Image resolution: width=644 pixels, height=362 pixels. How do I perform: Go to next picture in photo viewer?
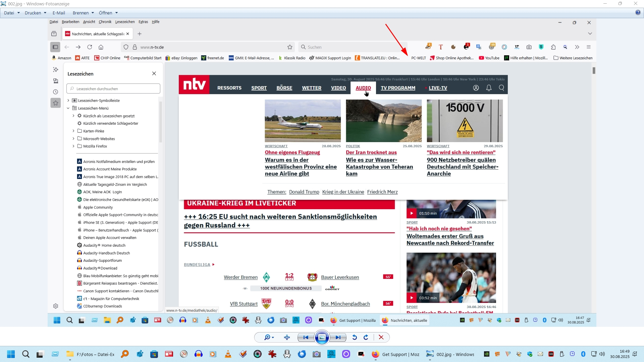[338, 337]
